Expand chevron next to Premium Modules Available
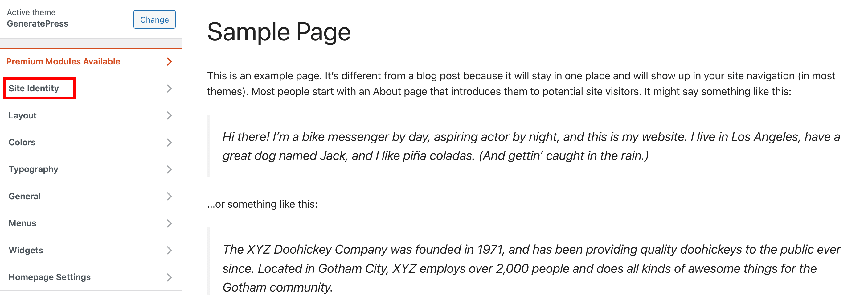The height and width of the screenshot is (295, 868). [x=170, y=62]
